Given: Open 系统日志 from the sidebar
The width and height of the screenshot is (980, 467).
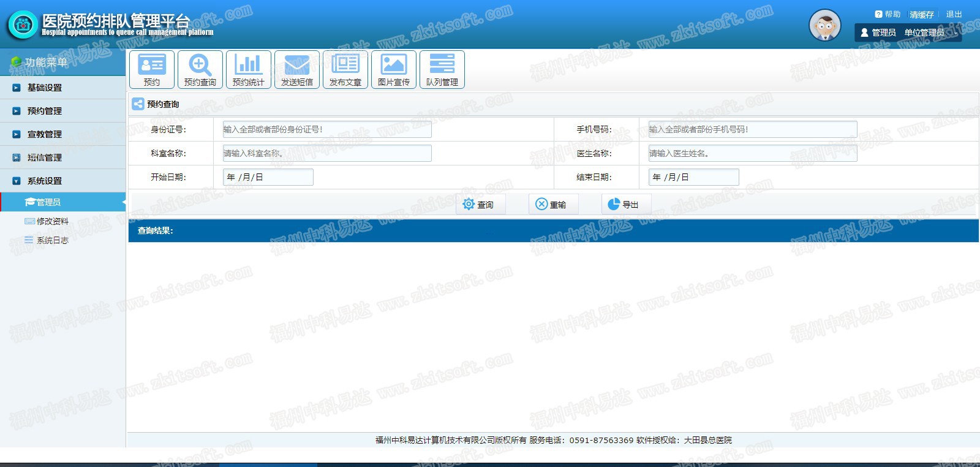Looking at the screenshot, I should (52, 240).
